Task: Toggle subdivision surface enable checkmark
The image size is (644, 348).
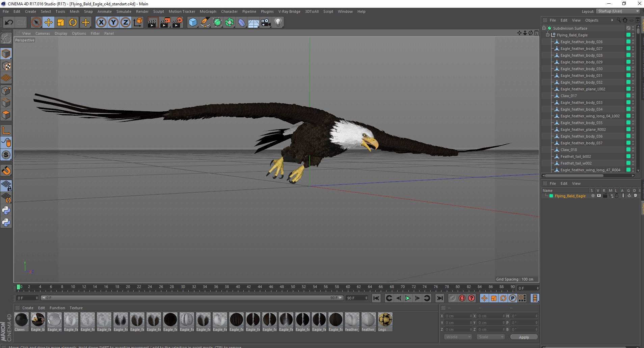Action: coord(628,28)
